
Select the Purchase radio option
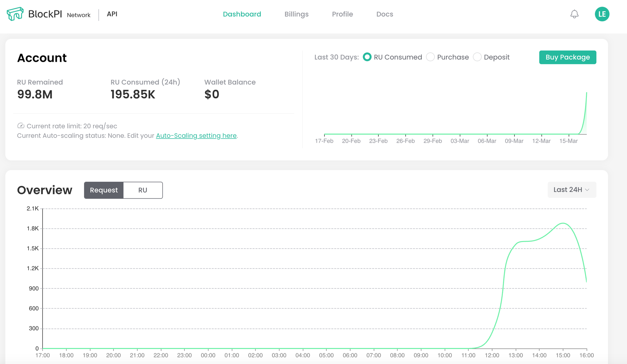tap(430, 57)
